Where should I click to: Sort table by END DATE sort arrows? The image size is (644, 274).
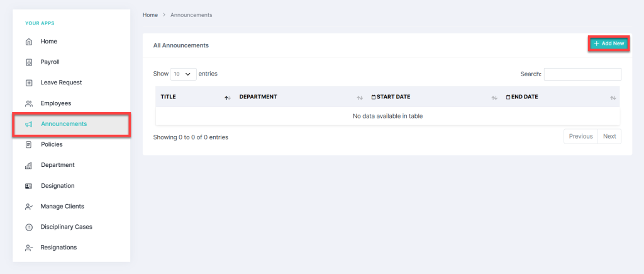[x=613, y=98]
